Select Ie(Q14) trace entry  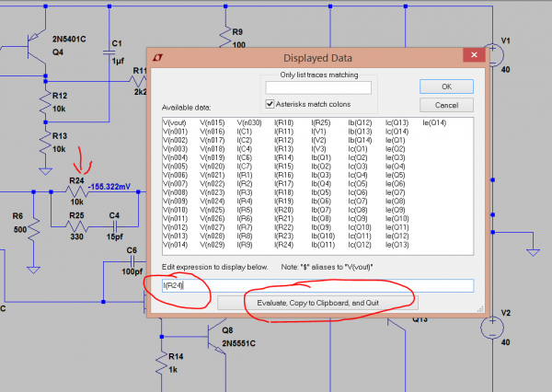point(434,123)
